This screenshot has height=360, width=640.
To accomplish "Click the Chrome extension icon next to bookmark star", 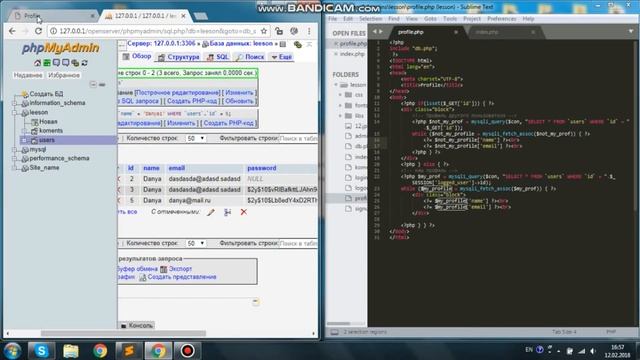I will [279, 31].
